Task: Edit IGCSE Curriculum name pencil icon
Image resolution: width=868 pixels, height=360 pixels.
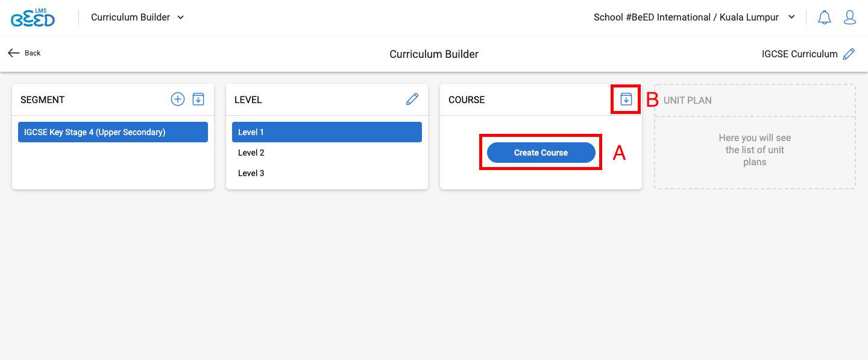Action: [x=849, y=54]
